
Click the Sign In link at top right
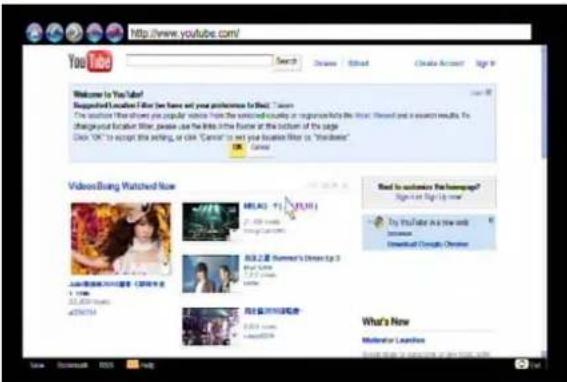tap(485, 64)
